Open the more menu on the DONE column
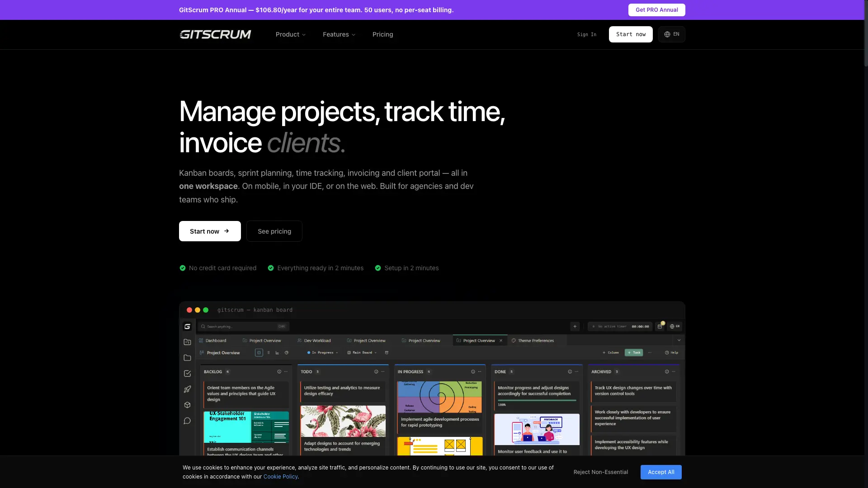Screen dimensions: 868x488 pyautogui.click(x=576, y=371)
